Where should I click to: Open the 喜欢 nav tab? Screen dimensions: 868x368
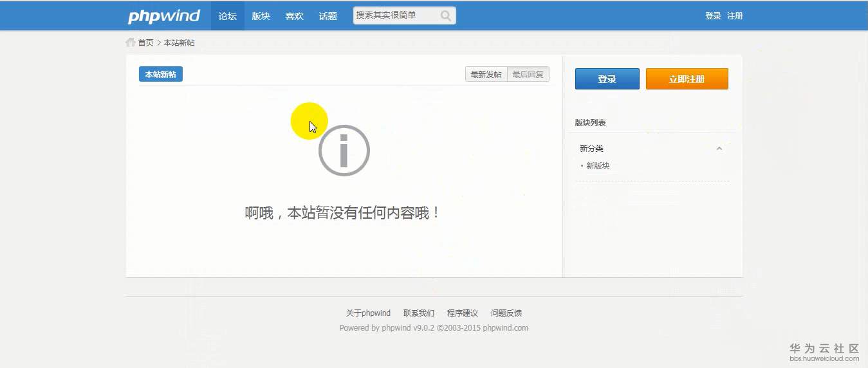(295, 16)
